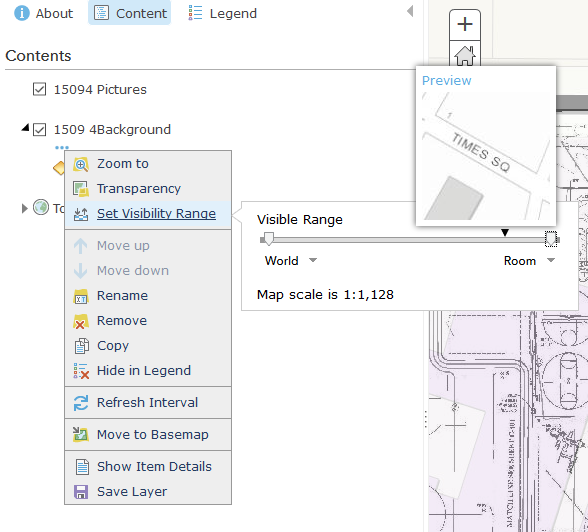Toggle 1509 4Background layer checkbox
588x532 pixels.
click(x=39, y=130)
